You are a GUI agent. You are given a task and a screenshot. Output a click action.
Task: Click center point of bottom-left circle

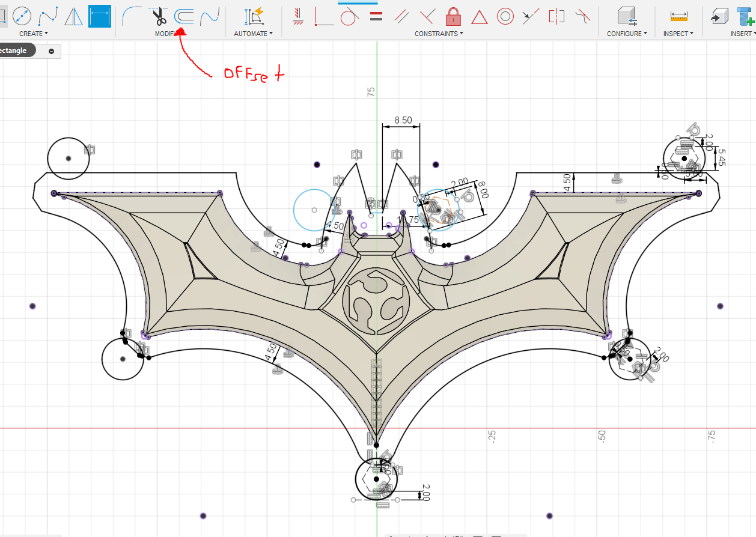coord(123,359)
